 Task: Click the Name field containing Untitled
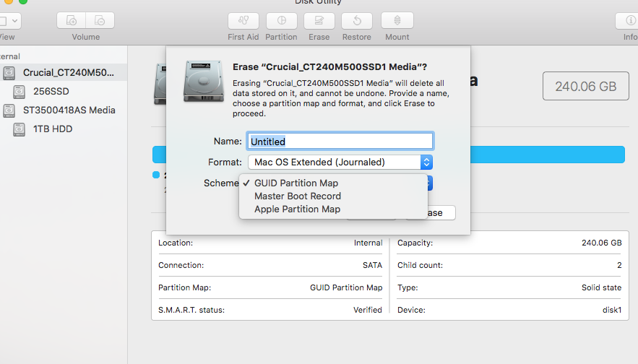[340, 141]
